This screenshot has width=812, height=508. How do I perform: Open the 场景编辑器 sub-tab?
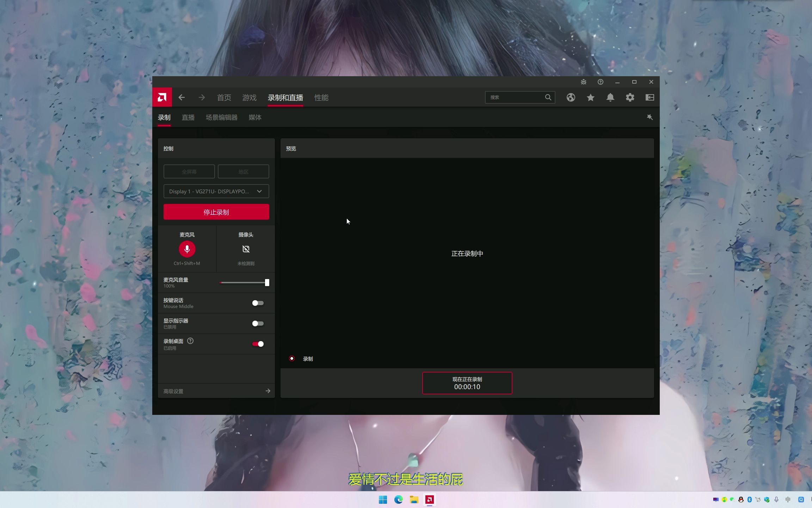[221, 117]
